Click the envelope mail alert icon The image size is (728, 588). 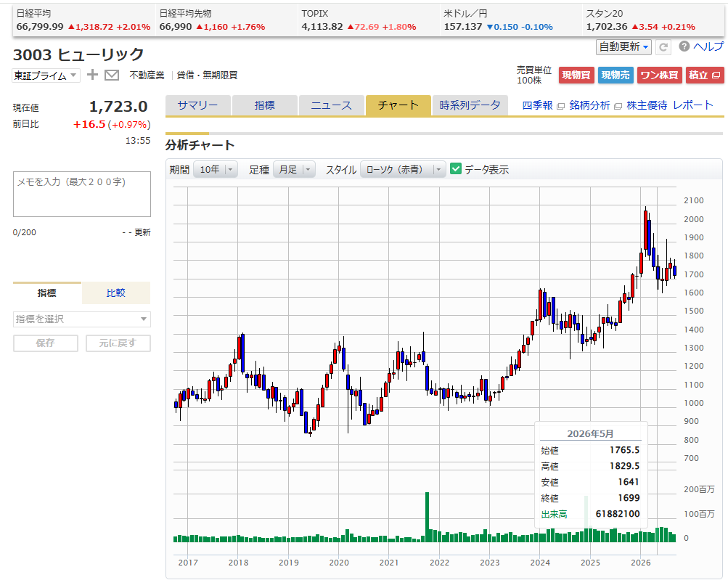click(x=112, y=75)
